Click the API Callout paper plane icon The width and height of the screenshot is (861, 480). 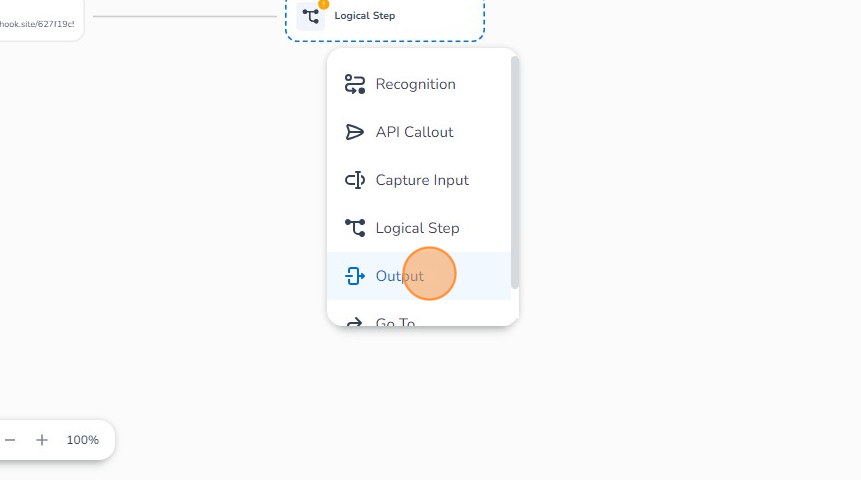[354, 132]
